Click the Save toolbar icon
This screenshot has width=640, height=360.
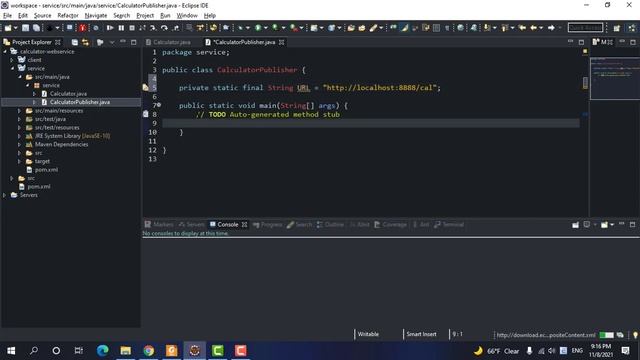[x=25, y=28]
